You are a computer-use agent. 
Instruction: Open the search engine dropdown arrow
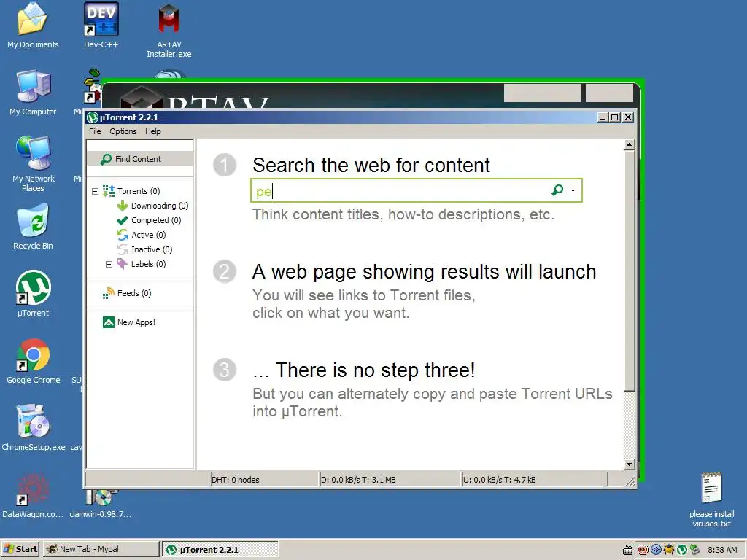coord(573,190)
